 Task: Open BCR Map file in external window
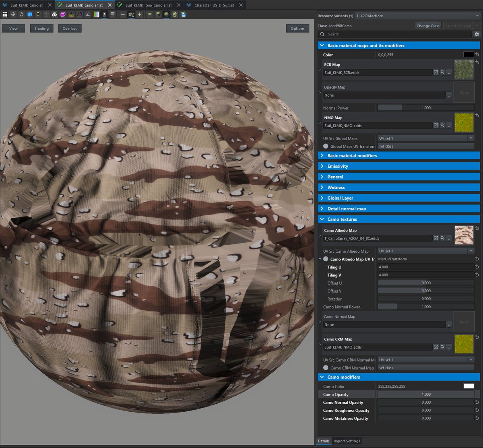pyautogui.click(x=436, y=72)
